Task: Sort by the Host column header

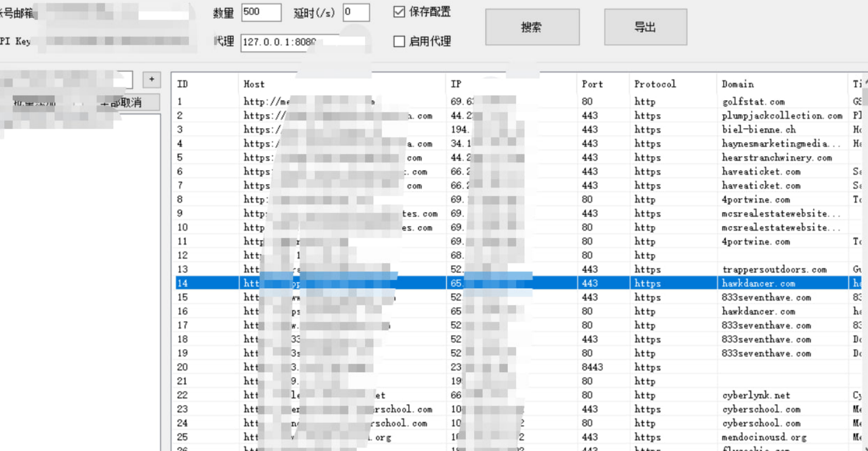Action: click(x=254, y=84)
